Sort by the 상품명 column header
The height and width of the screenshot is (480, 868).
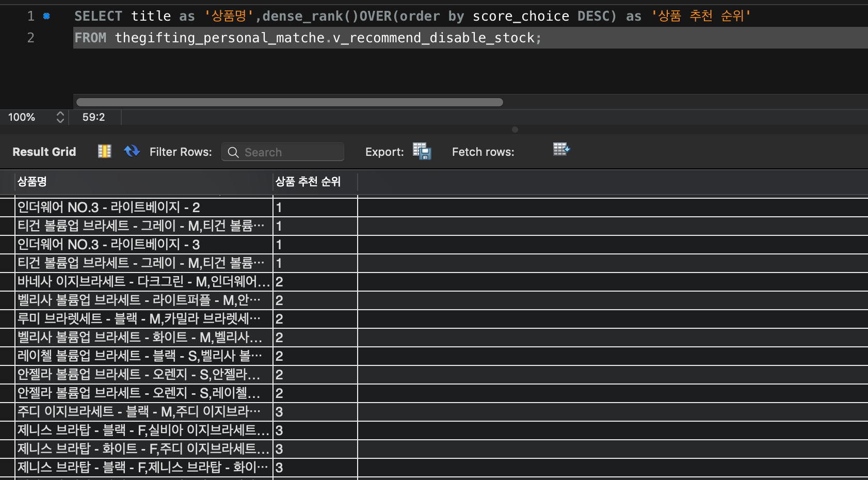(143, 182)
